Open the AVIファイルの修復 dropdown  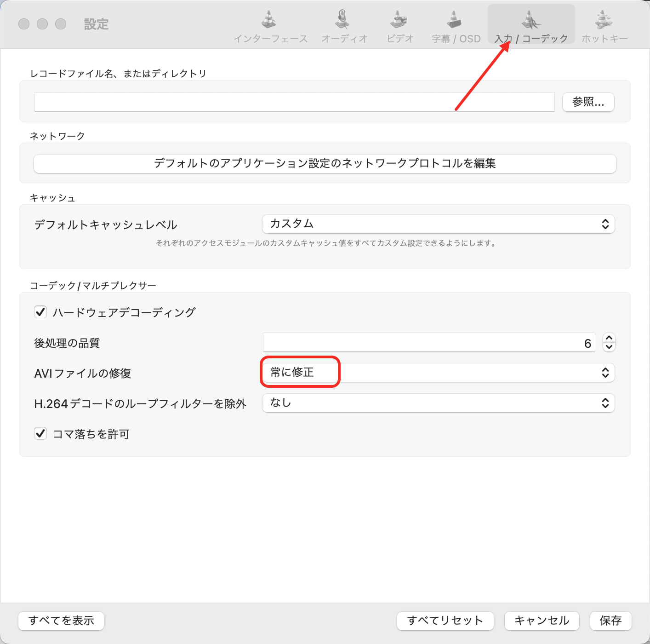pyautogui.click(x=438, y=373)
